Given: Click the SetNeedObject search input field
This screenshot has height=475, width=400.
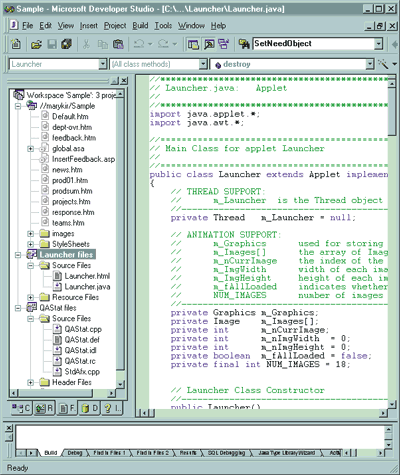Looking at the screenshot, I should pos(313,44).
